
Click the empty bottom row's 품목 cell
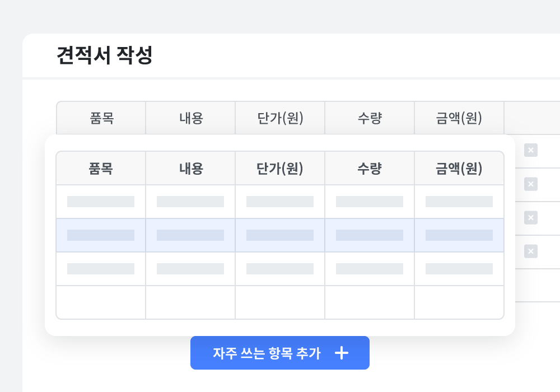[101, 302]
